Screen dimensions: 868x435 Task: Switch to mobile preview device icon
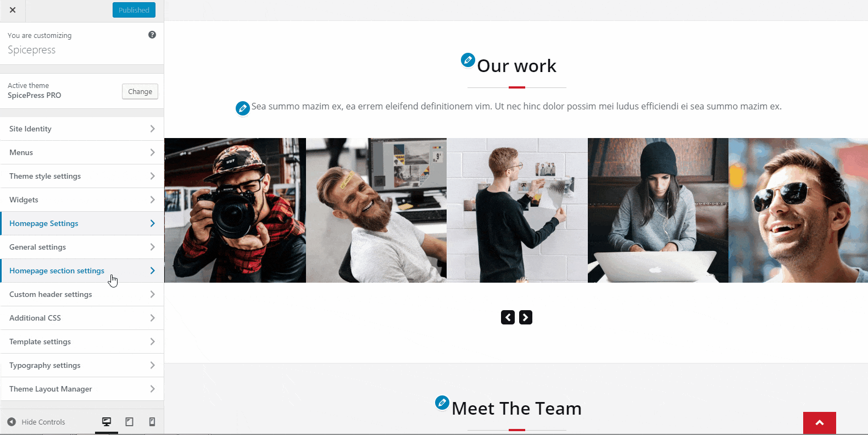(x=152, y=422)
